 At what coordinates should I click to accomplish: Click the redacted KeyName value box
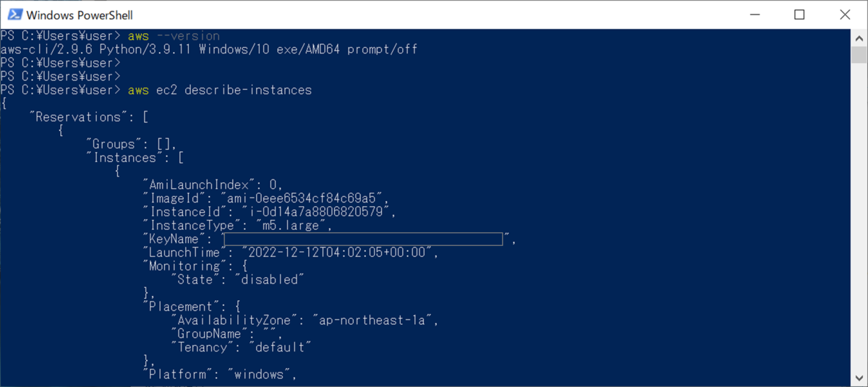click(x=363, y=239)
